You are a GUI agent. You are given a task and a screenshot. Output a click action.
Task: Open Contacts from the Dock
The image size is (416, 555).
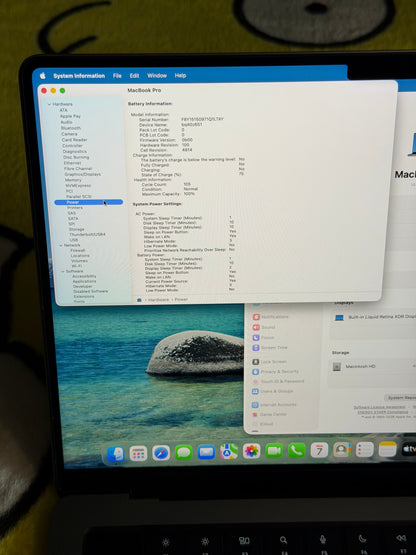(342, 450)
